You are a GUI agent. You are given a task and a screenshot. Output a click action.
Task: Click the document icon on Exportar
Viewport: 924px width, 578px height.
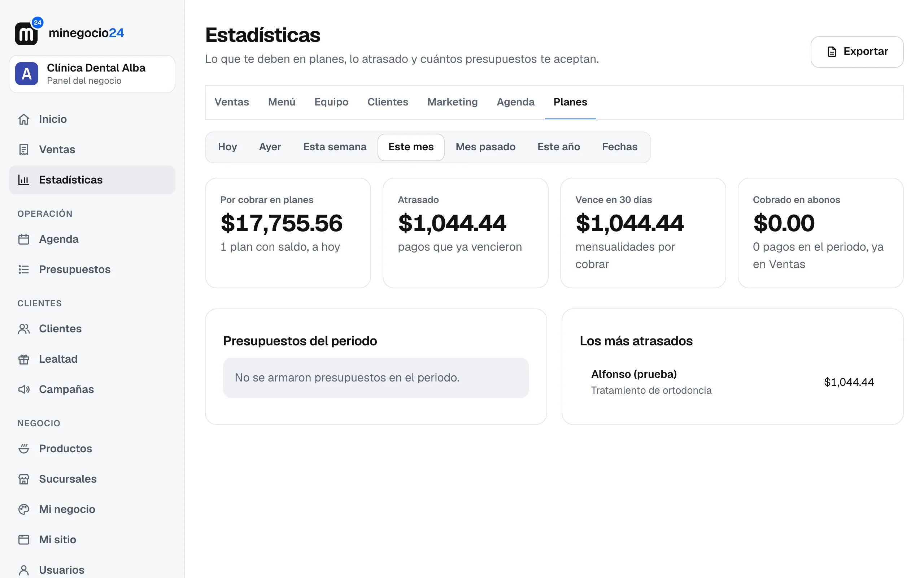point(832,52)
